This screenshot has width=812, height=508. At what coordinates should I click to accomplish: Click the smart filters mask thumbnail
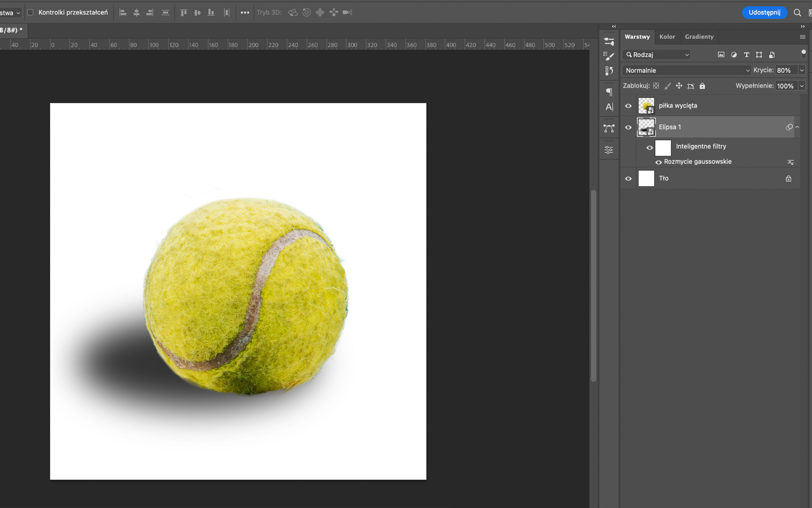663,148
